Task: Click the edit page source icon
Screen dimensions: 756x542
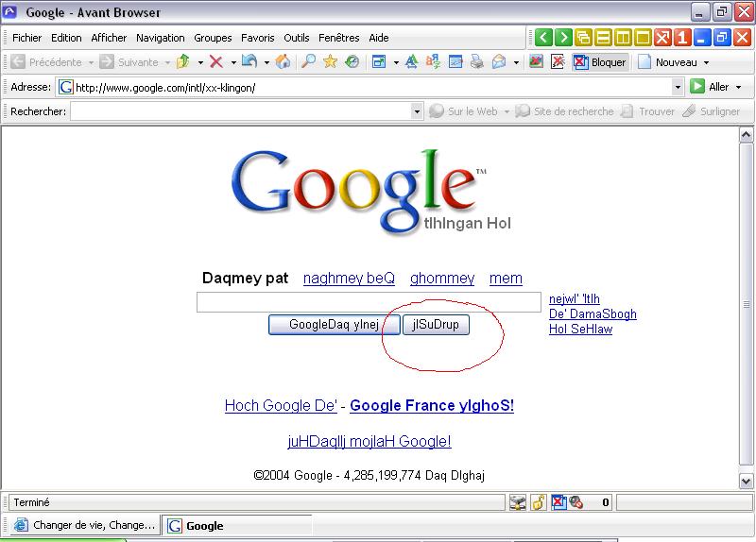Action: tap(455, 61)
